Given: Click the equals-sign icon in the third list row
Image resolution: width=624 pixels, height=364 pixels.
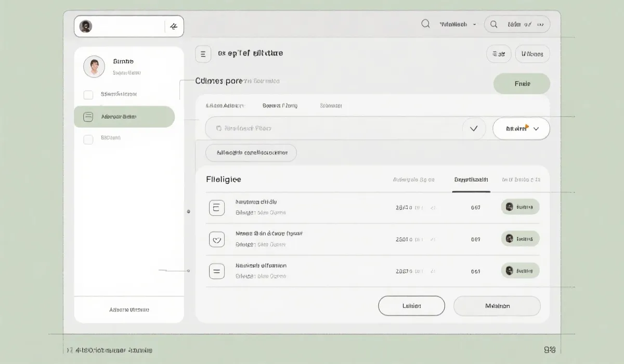Looking at the screenshot, I should [216, 271].
